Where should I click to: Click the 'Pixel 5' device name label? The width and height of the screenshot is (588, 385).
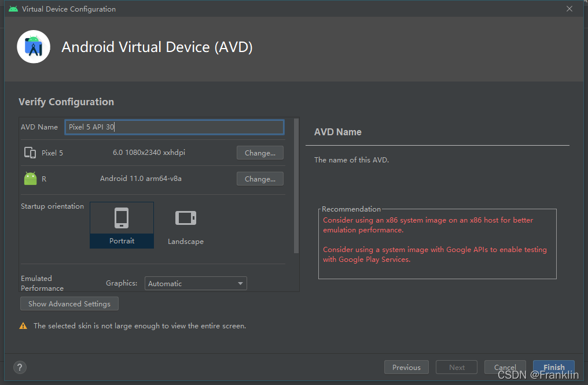[x=52, y=153]
